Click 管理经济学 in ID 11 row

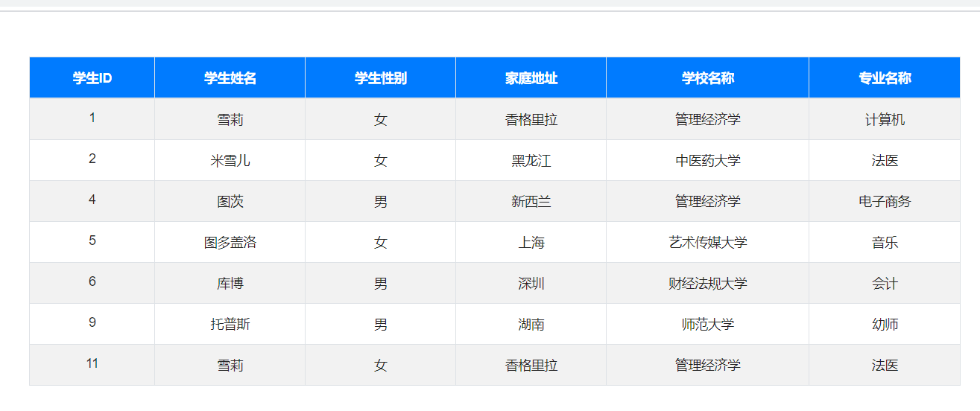point(708,365)
